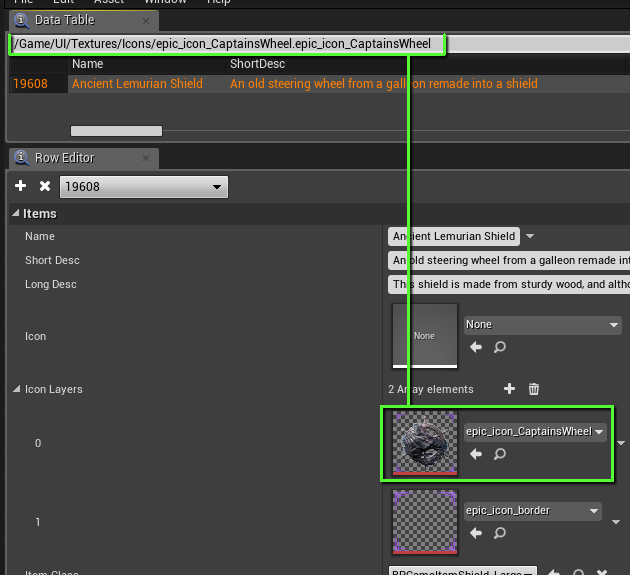
Task: Use selected asset arrow for Icon field
Action: click(x=476, y=347)
